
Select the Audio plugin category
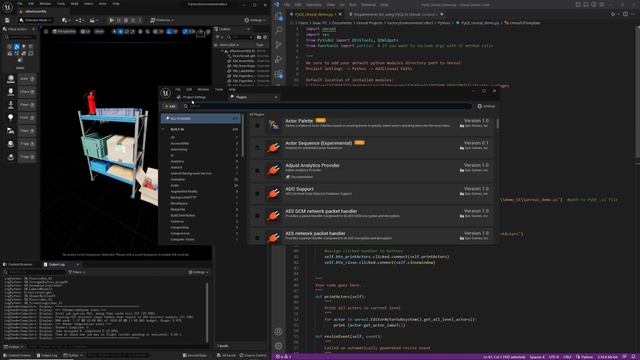[175, 185]
